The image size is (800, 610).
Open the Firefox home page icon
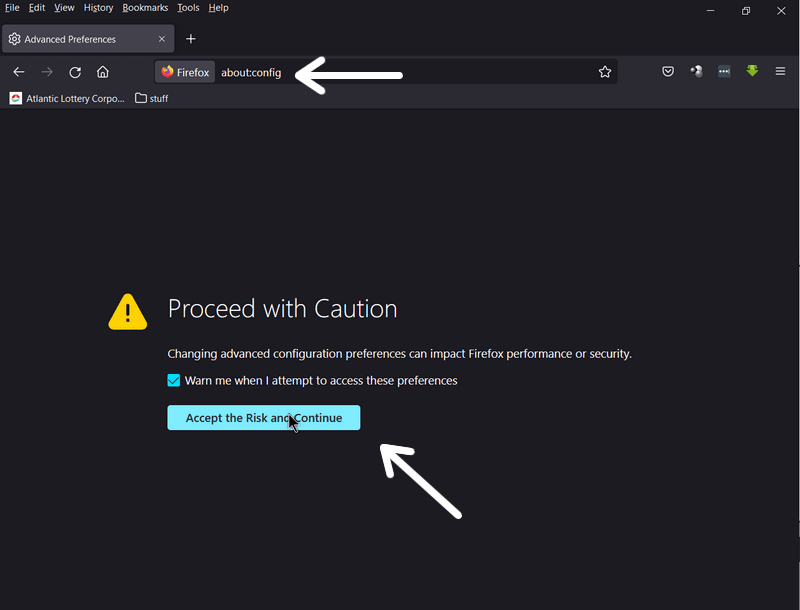[103, 72]
